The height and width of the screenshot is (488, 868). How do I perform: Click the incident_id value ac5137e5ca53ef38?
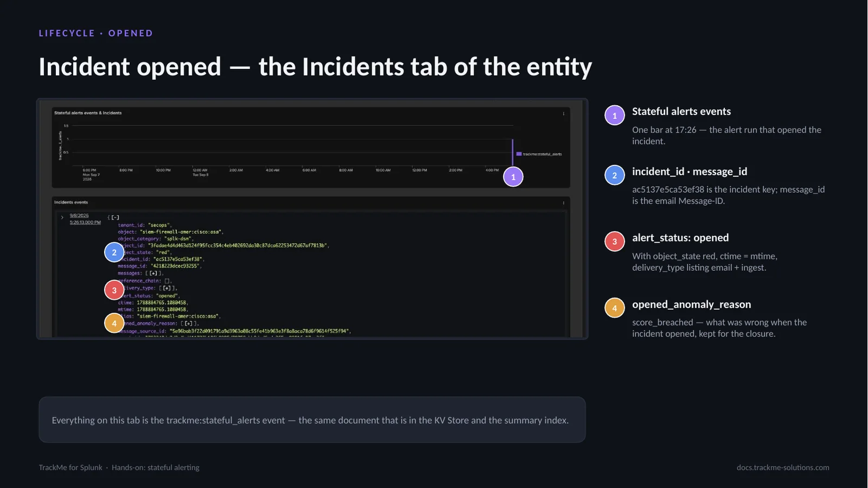click(177, 259)
